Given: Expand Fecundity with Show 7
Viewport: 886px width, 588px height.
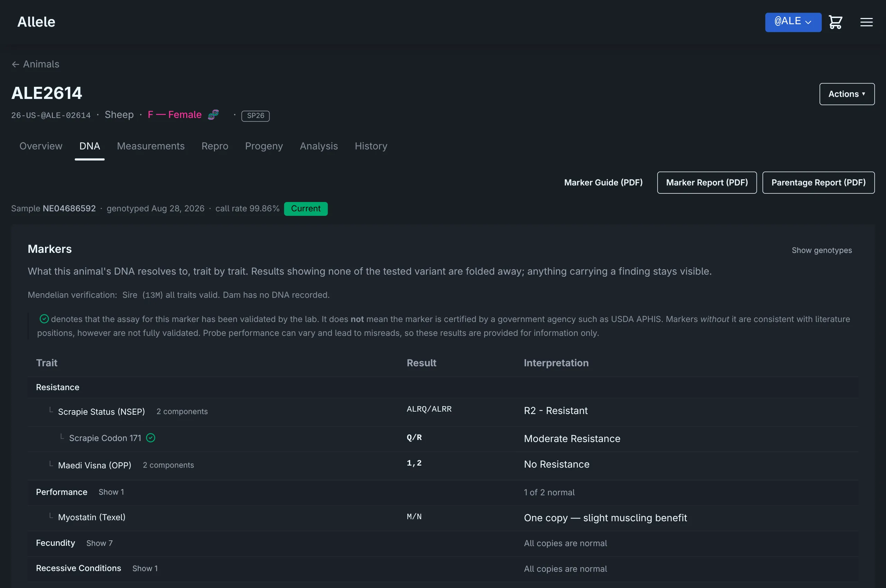Looking at the screenshot, I should click(99, 543).
